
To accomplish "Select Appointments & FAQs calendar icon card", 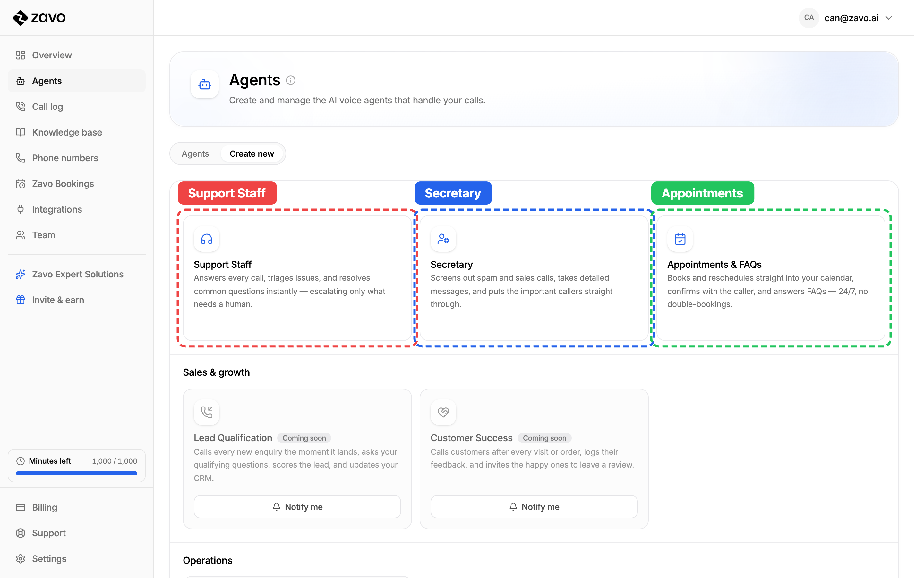I will click(x=680, y=239).
